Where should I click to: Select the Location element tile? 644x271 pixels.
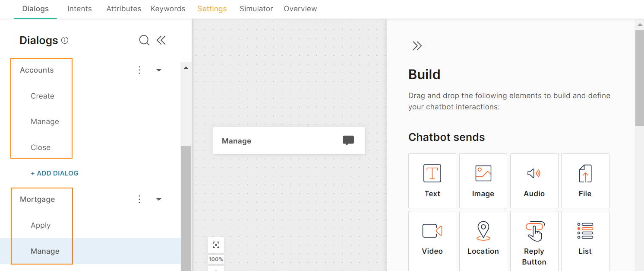pyautogui.click(x=483, y=238)
